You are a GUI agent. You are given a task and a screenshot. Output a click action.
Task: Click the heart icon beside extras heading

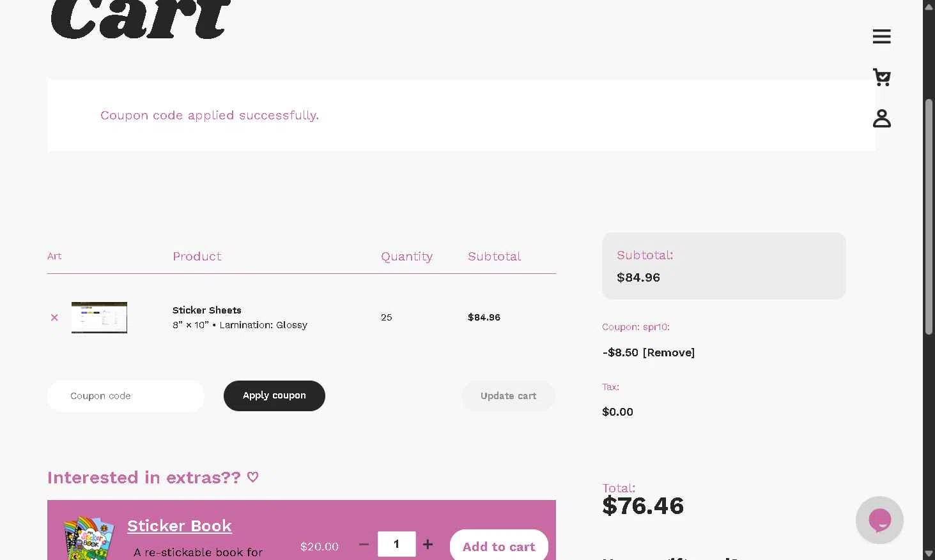click(x=253, y=477)
